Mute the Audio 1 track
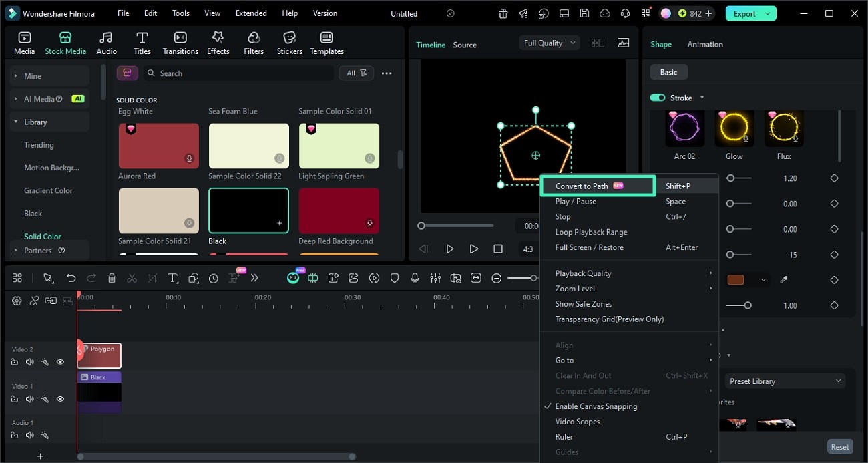The height and width of the screenshot is (463, 868). point(29,435)
